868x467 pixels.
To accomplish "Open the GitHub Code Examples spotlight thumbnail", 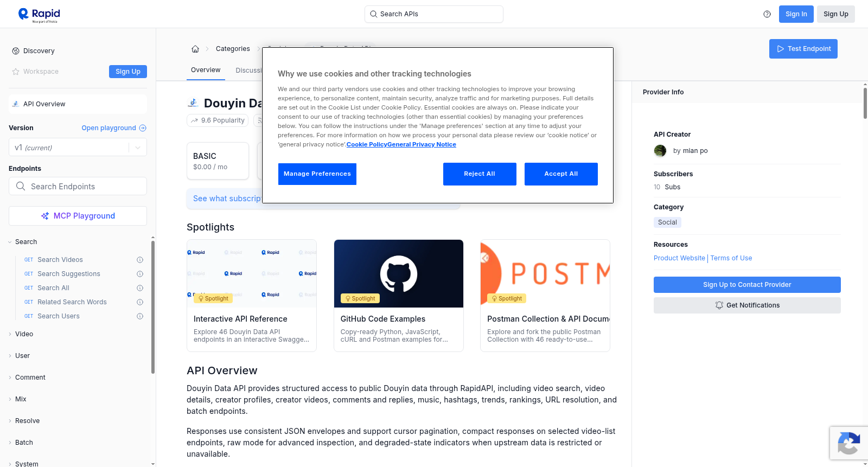I will pyautogui.click(x=399, y=273).
